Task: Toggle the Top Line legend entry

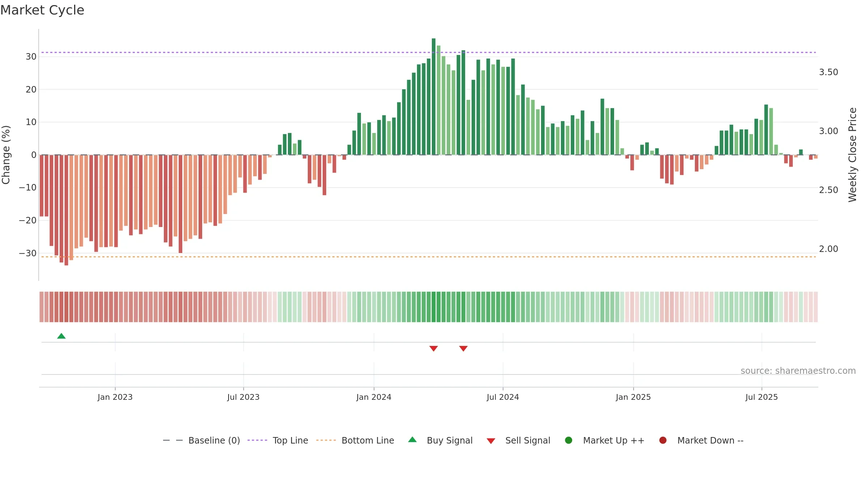Action: (278, 440)
